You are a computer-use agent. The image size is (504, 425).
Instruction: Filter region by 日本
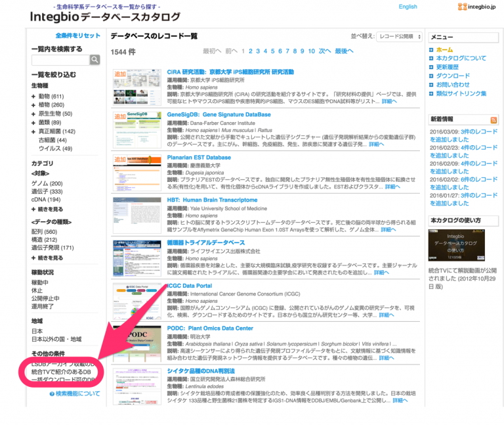click(x=37, y=331)
